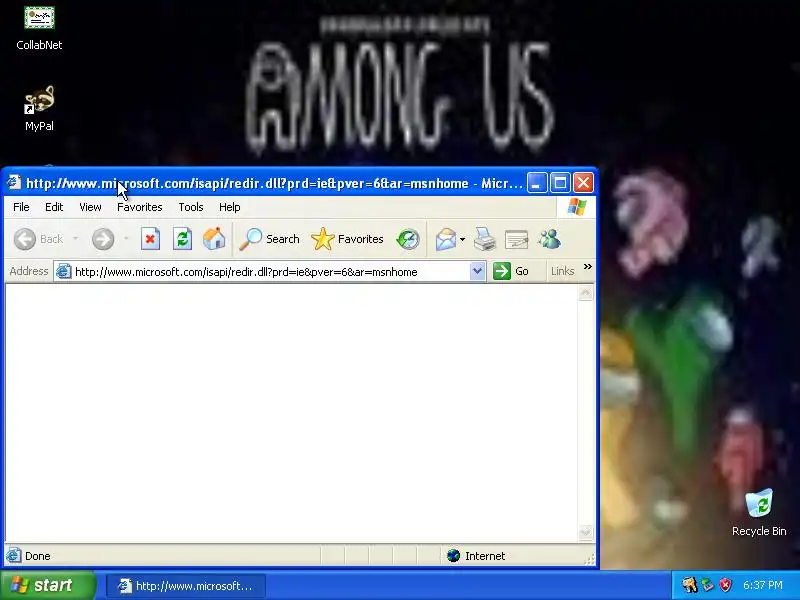Open Favorites star toolbar button
Screen dimensions: 800x600
[347, 239]
